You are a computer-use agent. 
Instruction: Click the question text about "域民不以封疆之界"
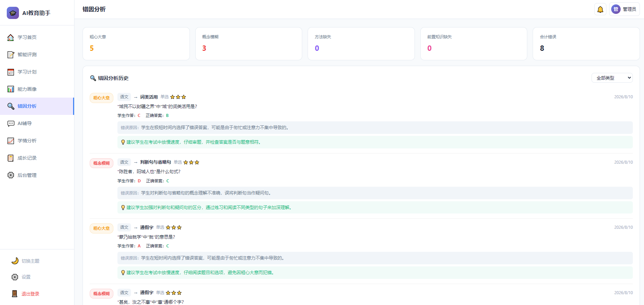(157, 106)
